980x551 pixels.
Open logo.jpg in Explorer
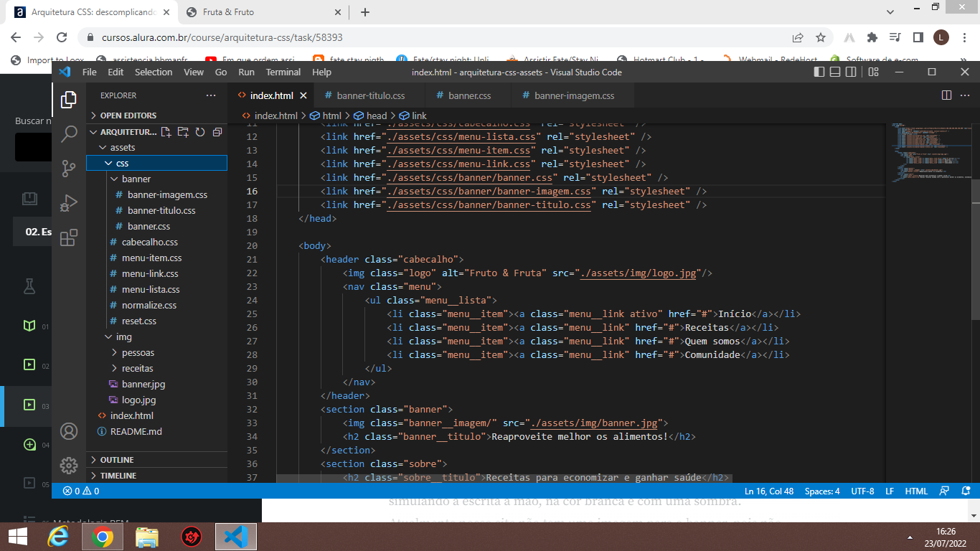pos(156,400)
